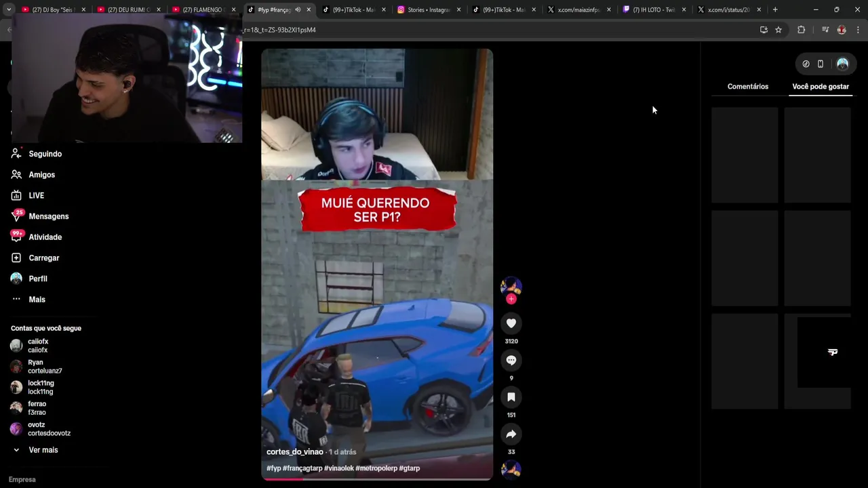The image size is (868, 488).
Task: Open Chrome extensions puzzle icon
Action: pos(801,30)
